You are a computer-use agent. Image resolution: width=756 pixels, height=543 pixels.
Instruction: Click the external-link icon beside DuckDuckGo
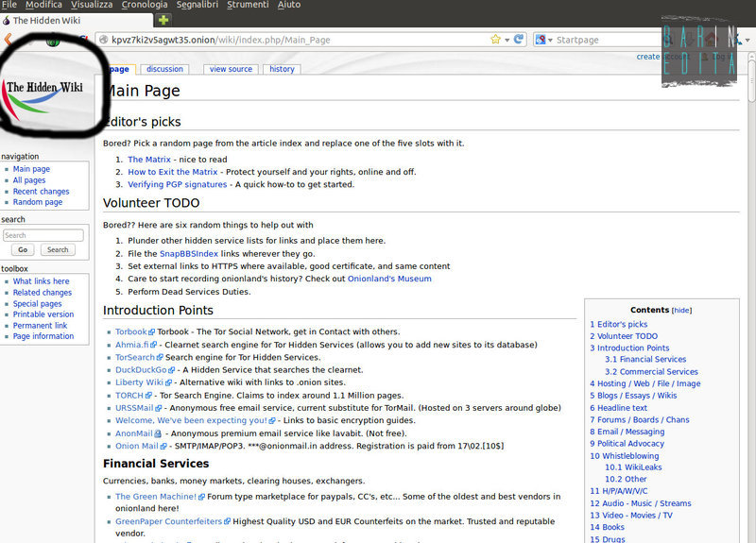pyautogui.click(x=171, y=370)
